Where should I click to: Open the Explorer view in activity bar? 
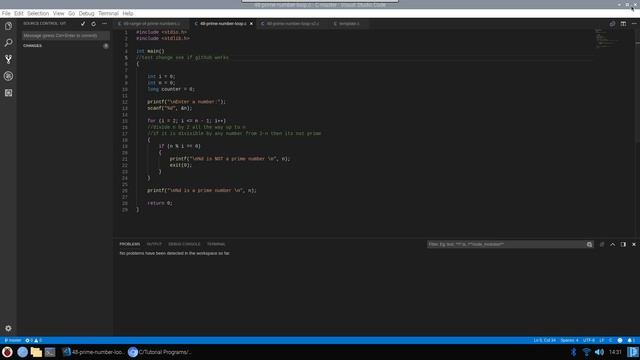point(8,26)
